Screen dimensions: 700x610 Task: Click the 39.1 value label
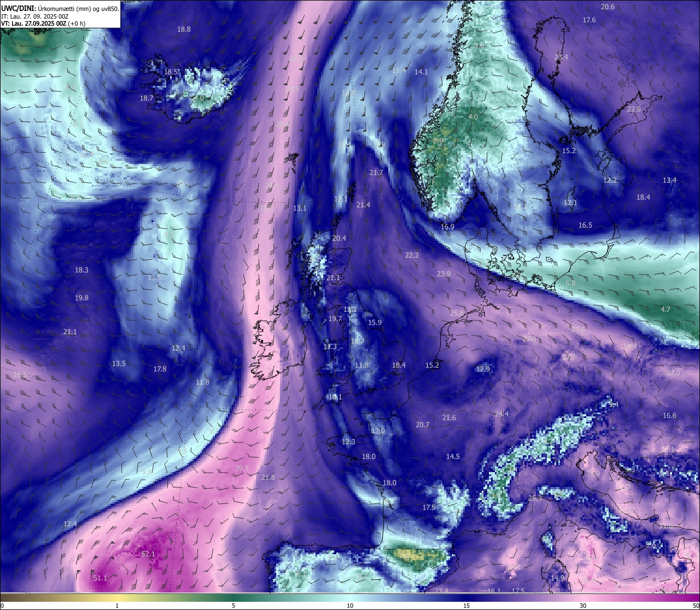[x=242, y=468]
